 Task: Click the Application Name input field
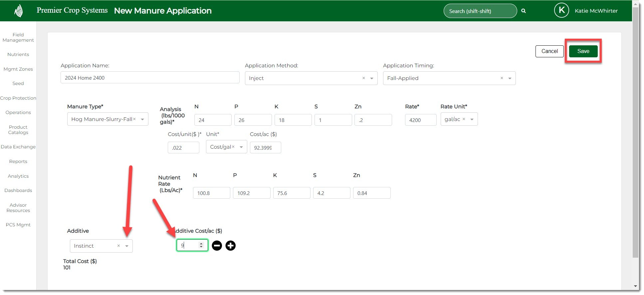pyautogui.click(x=150, y=78)
